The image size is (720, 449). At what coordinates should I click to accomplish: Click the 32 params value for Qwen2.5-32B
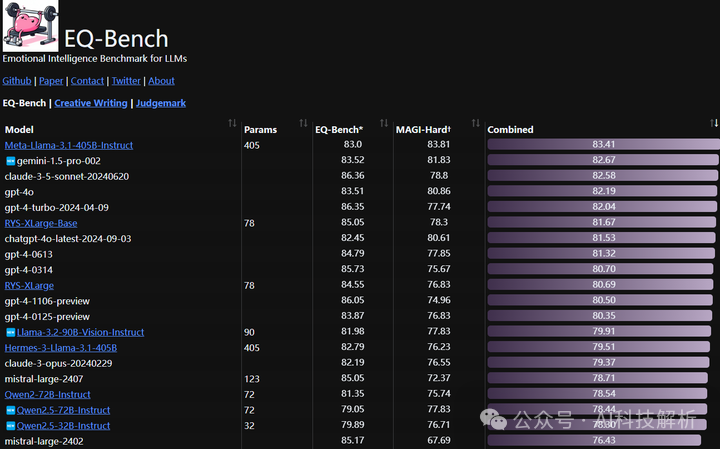coord(249,426)
